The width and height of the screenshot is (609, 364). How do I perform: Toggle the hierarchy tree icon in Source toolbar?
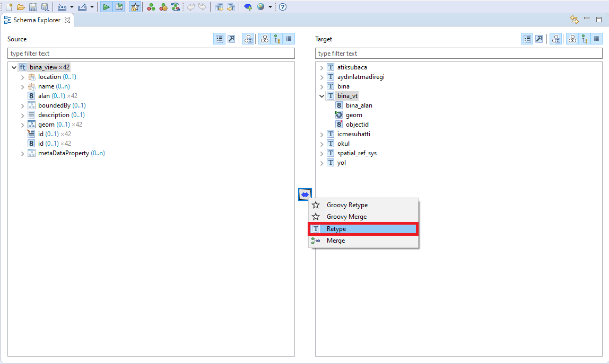click(x=277, y=39)
